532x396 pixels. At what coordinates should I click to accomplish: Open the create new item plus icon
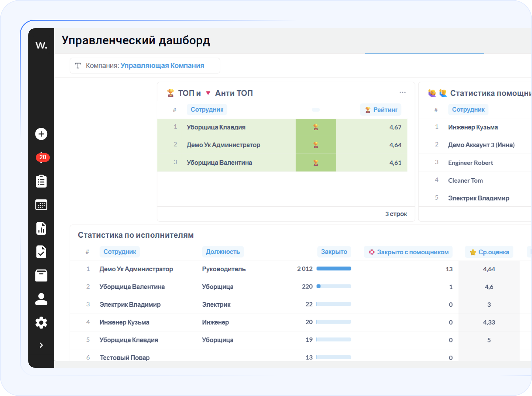point(41,134)
